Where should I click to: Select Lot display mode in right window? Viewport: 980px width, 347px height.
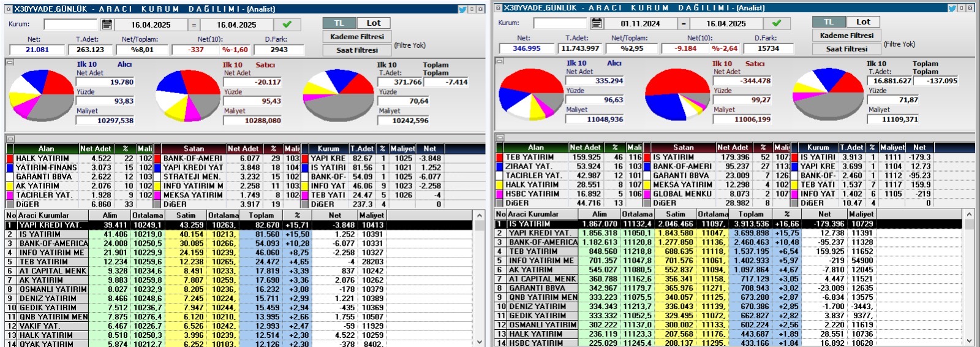click(x=864, y=22)
